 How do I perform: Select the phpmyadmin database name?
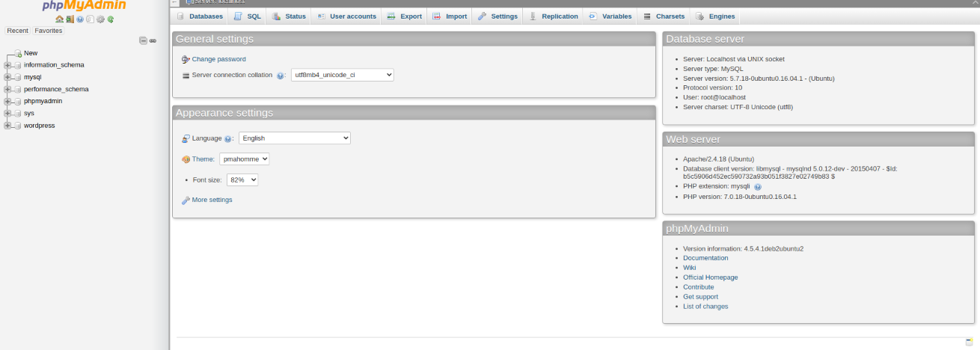click(43, 101)
